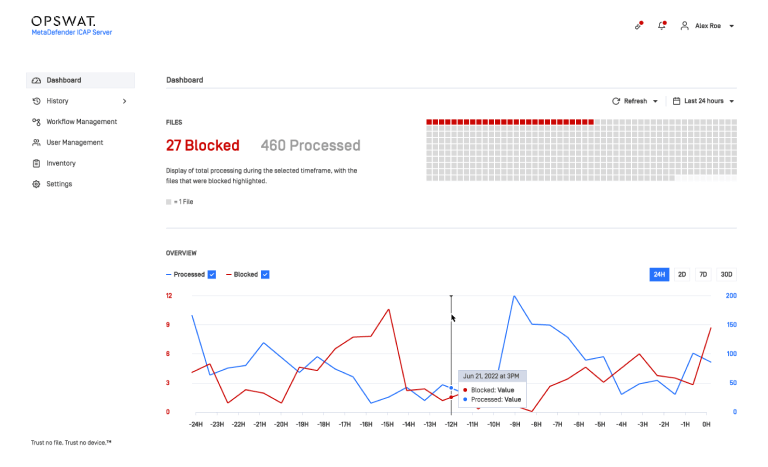Click the license key icon in header
Screen dimensions: 768x467
[x=639, y=25]
